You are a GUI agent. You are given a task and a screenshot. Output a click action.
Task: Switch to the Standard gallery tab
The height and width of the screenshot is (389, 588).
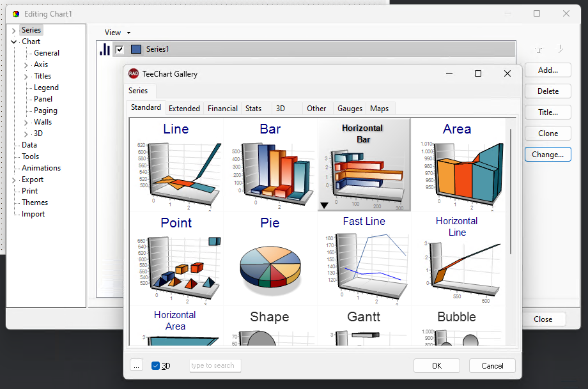[146, 107]
